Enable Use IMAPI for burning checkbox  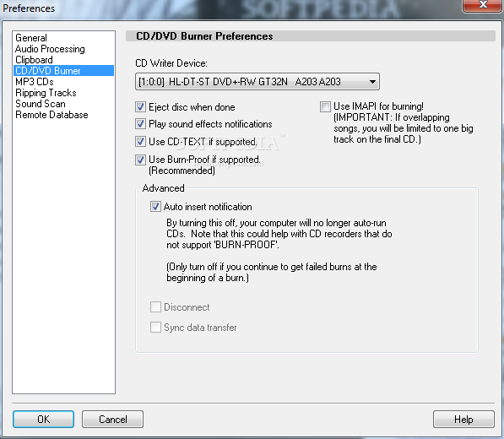325,106
